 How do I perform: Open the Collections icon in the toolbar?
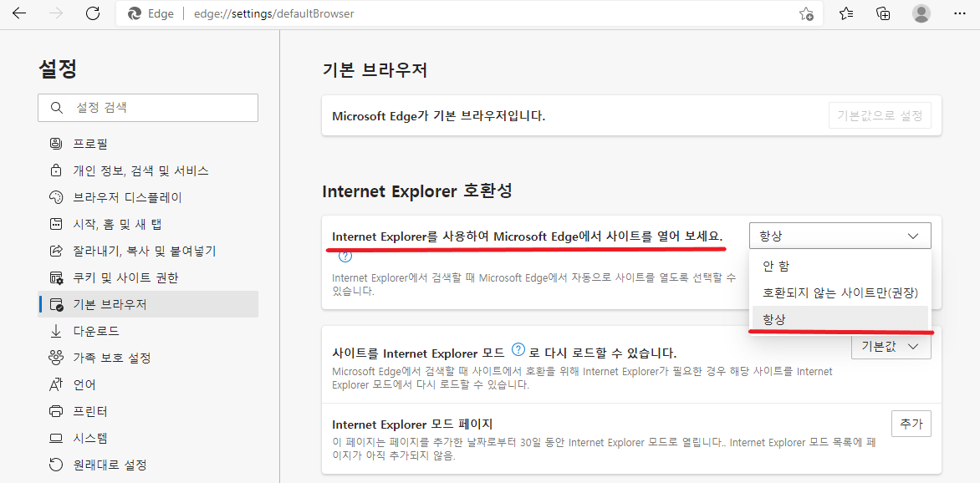[883, 13]
